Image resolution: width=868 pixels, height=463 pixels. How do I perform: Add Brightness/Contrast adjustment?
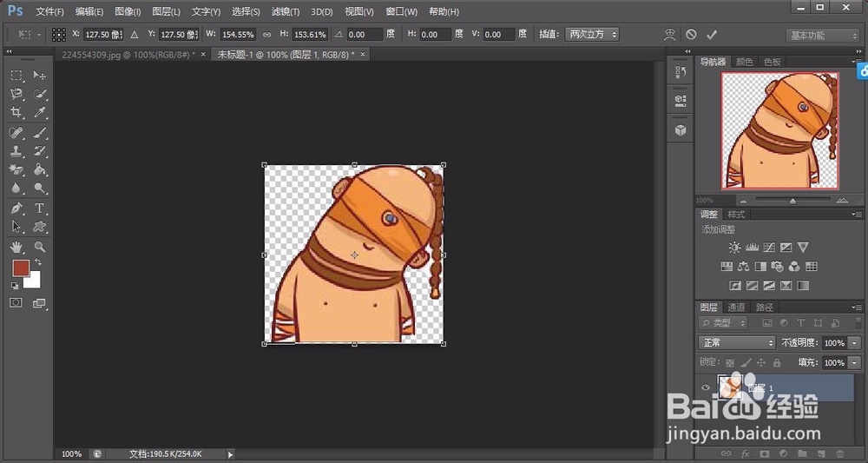click(734, 248)
